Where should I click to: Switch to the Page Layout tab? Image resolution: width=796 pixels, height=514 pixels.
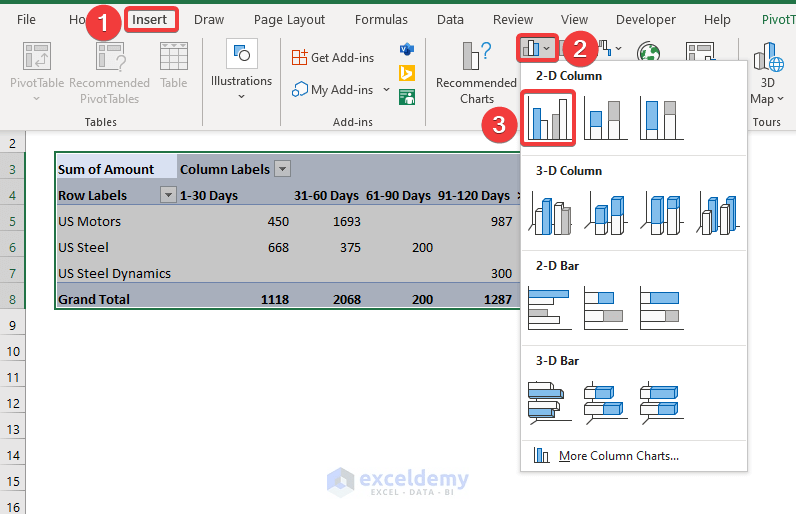click(289, 20)
